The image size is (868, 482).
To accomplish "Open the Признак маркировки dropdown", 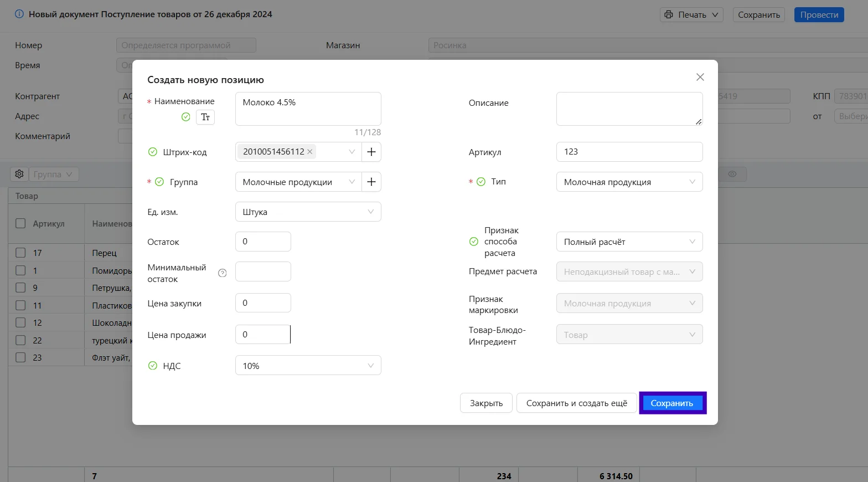I will [x=629, y=303].
